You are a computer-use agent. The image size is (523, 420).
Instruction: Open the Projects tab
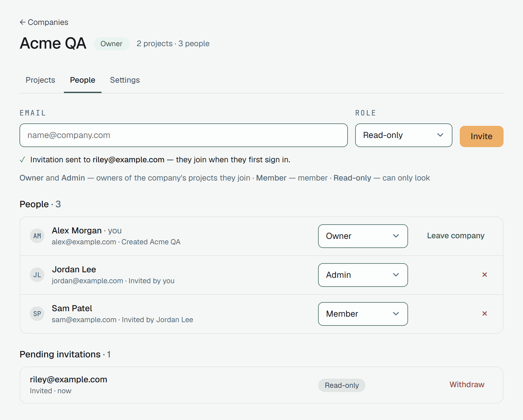(40, 80)
